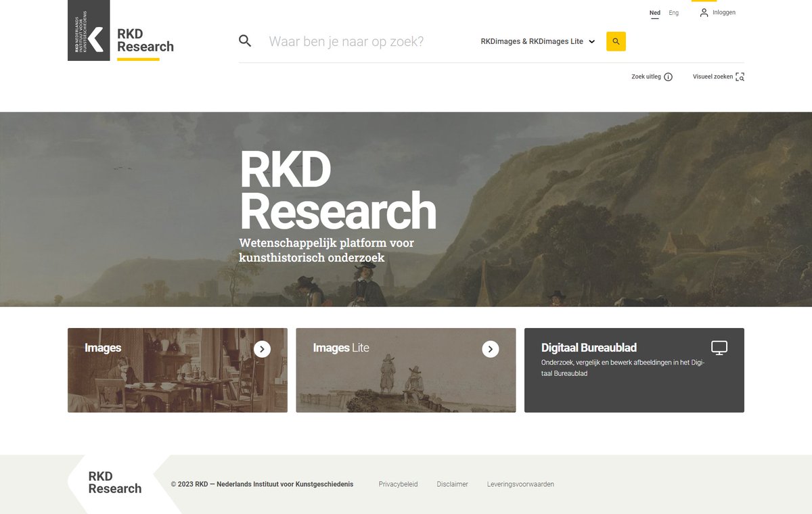Click the monitor icon on Digitaal Bureaublad
The width and height of the screenshot is (812, 514).
point(719,348)
